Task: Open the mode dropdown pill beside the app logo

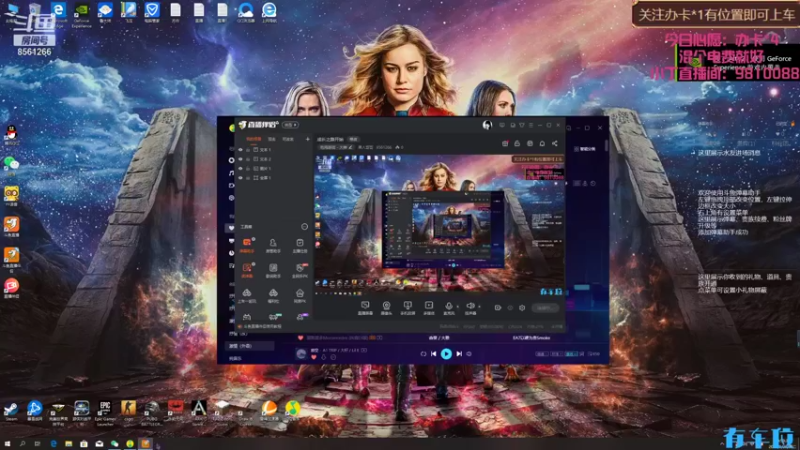Action: 290,124
